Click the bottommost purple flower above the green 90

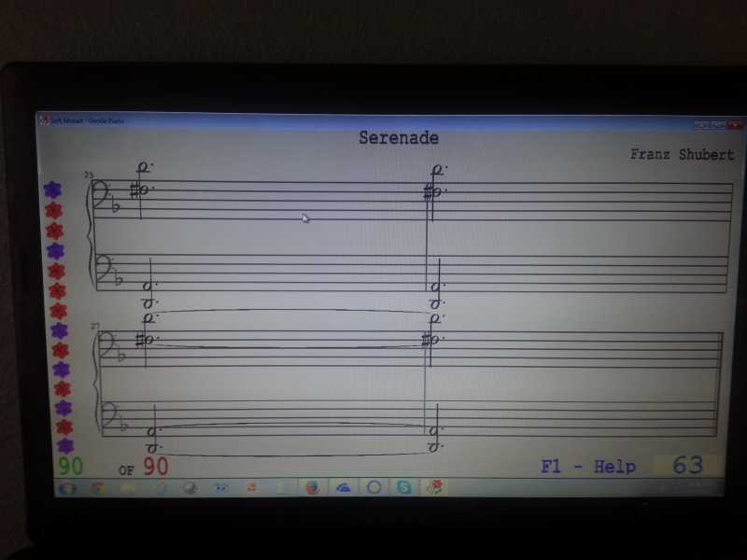click(x=65, y=446)
